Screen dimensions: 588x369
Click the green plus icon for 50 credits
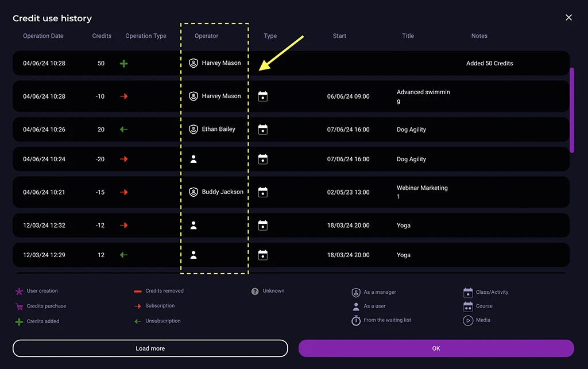(123, 64)
